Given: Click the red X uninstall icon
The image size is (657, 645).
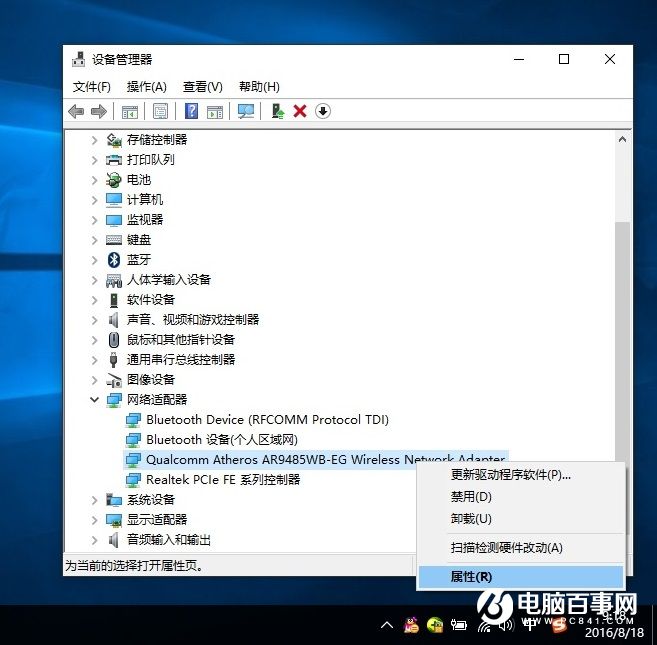Looking at the screenshot, I should [300, 111].
